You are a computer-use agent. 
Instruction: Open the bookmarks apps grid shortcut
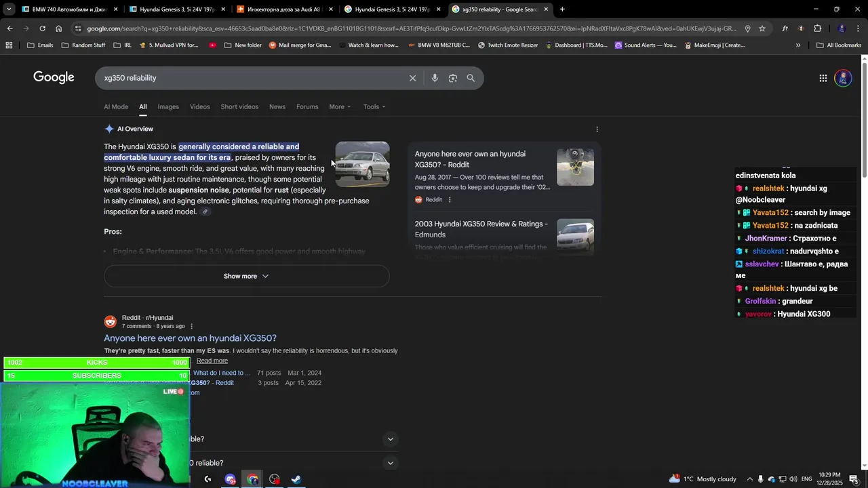[x=9, y=45]
